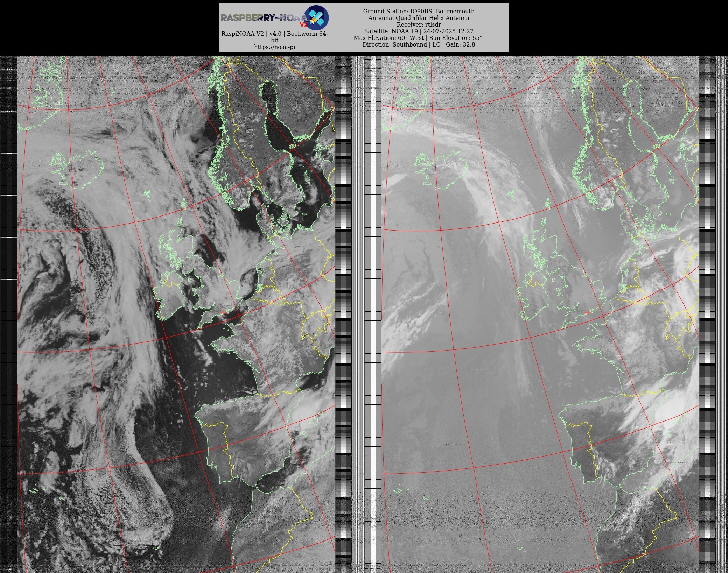This screenshot has height=573, width=728.
Task: Click the grayscale telemetry wedge strip right of the left image
Action: tap(343, 314)
